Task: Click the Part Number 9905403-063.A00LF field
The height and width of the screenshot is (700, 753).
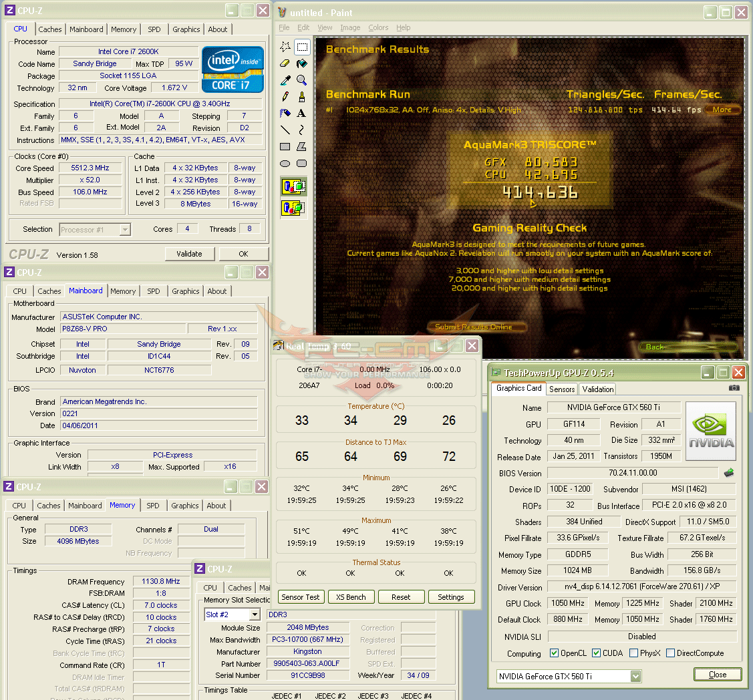Action: click(307, 663)
